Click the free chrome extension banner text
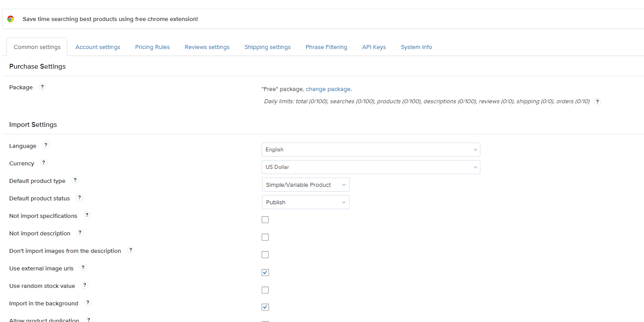 [x=110, y=19]
